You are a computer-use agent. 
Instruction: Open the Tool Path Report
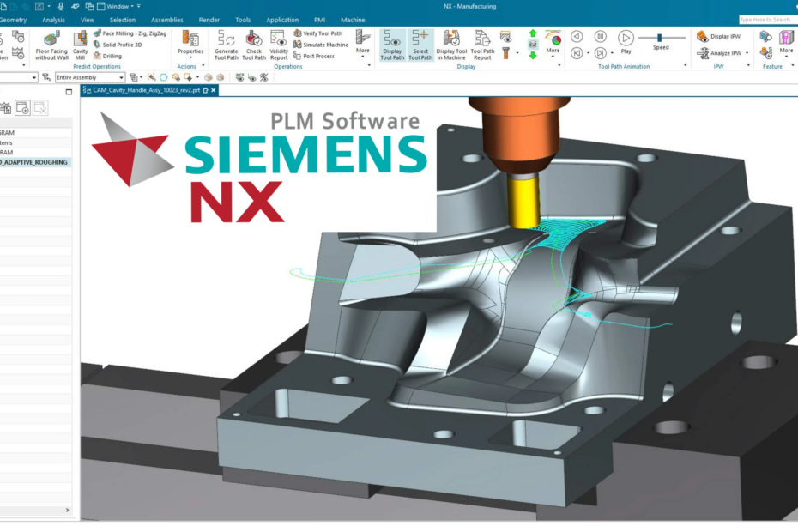coord(482,45)
